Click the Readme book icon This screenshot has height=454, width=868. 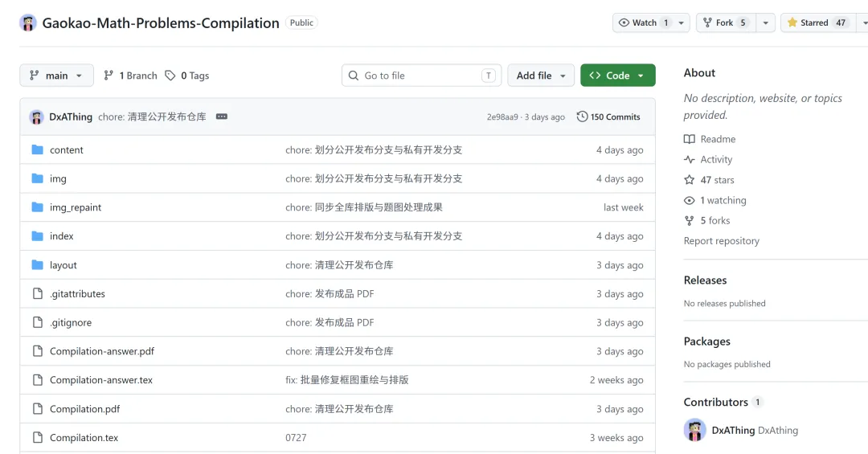click(690, 139)
